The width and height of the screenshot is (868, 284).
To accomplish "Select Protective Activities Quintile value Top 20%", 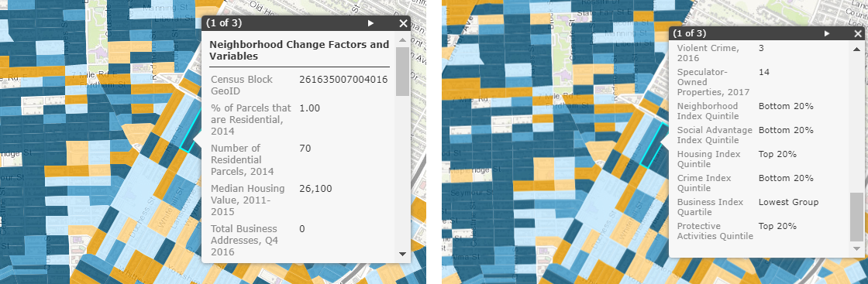I will pyautogui.click(x=777, y=227).
